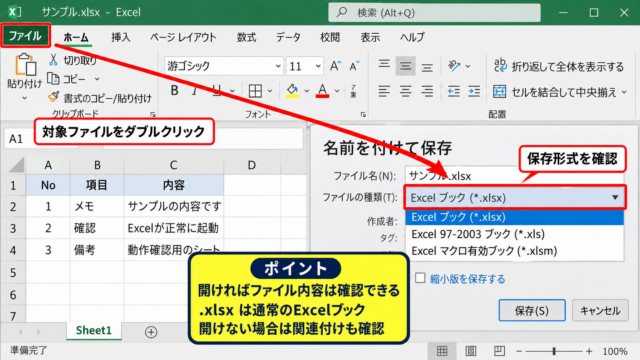Open the 校閲 ribbon tab
640x360 pixels.
click(x=330, y=37)
